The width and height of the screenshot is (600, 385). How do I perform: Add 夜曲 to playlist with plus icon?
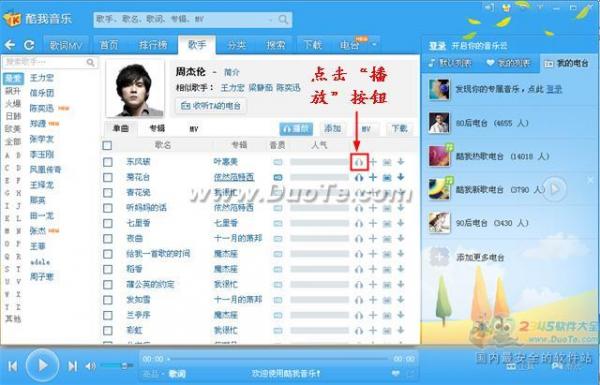pos(373,238)
